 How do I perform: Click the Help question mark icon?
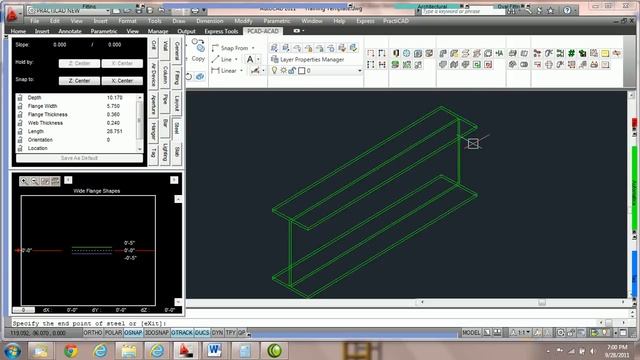[567, 11]
